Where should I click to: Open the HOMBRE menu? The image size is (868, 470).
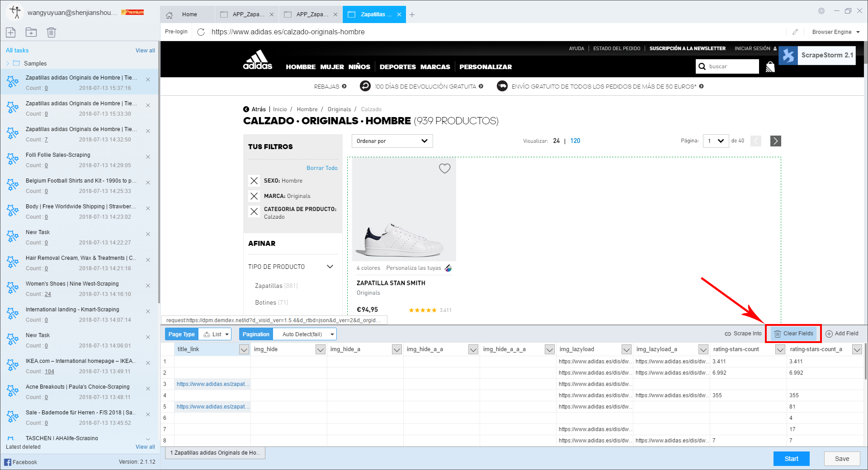(301, 67)
